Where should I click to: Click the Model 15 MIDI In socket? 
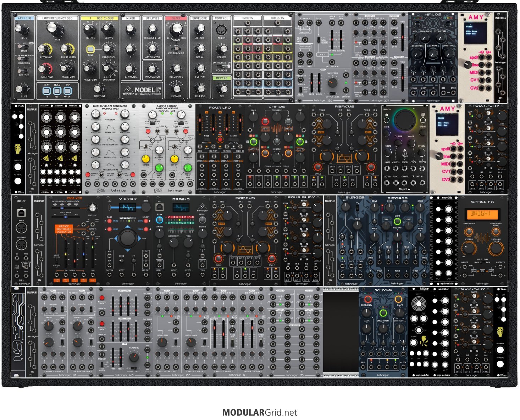pyautogui.click(x=222, y=29)
